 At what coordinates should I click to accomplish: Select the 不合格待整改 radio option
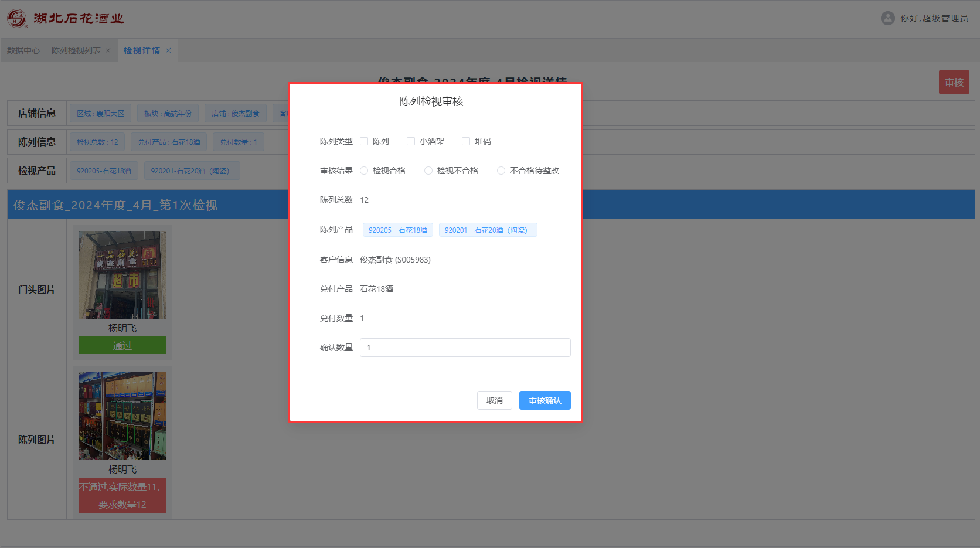pos(501,171)
